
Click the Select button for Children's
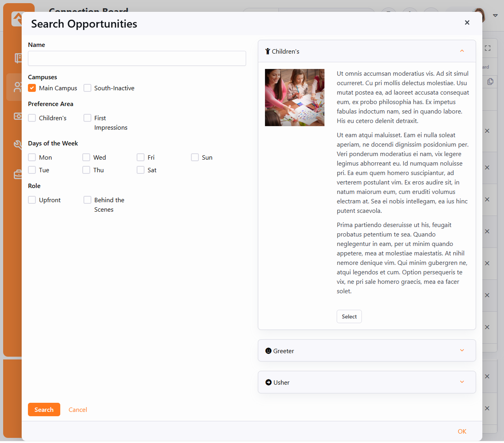[349, 316]
